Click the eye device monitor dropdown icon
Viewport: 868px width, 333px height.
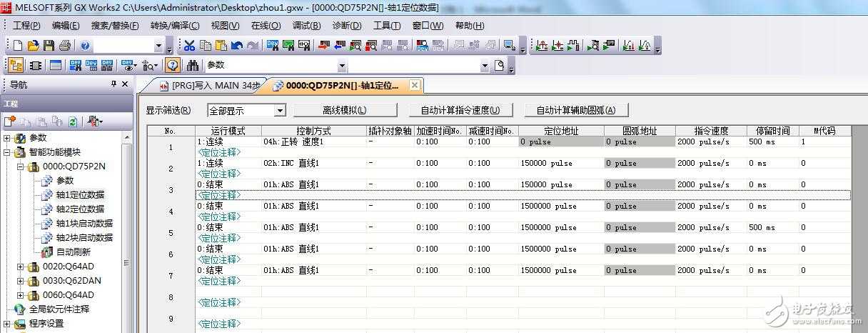pos(129,65)
